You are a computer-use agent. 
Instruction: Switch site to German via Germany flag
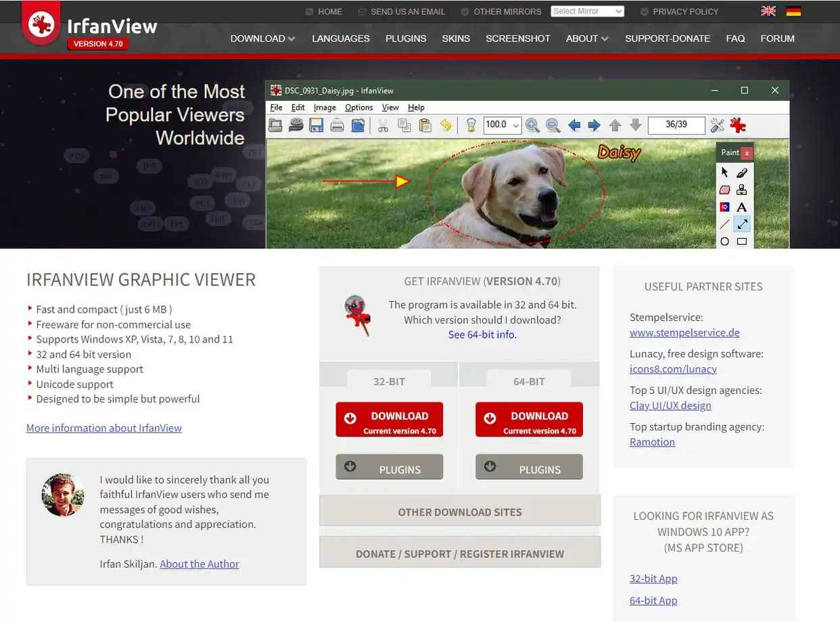[793, 11]
